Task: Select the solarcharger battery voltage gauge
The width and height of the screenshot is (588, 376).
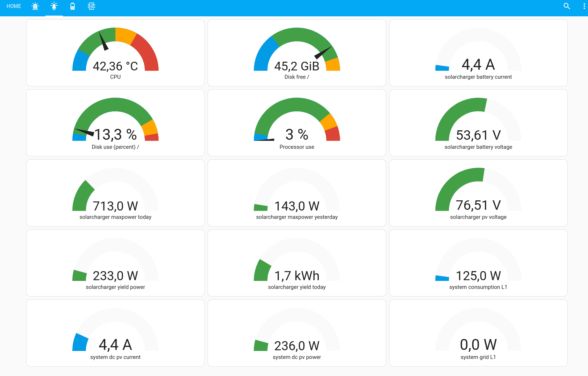Action: (x=478, y=123)
